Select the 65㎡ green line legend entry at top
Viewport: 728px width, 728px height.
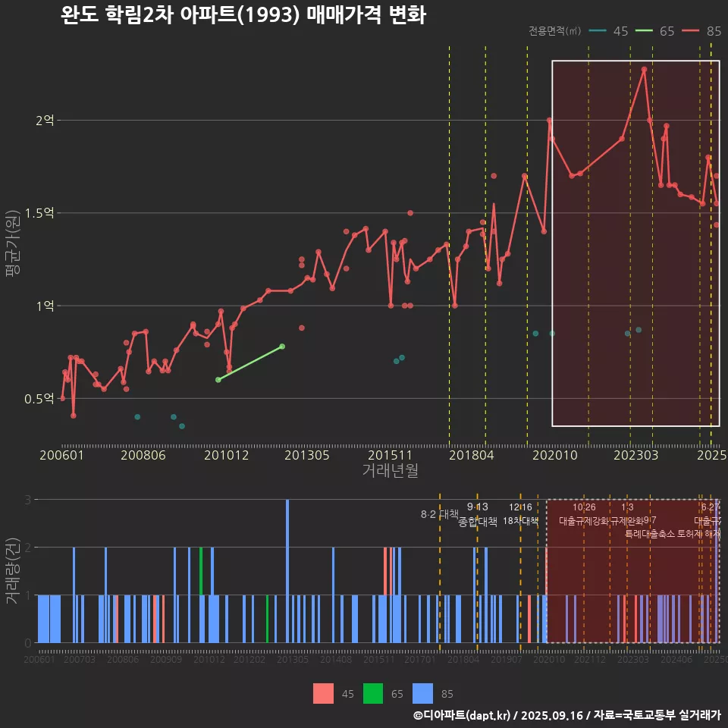pos(654,31)
